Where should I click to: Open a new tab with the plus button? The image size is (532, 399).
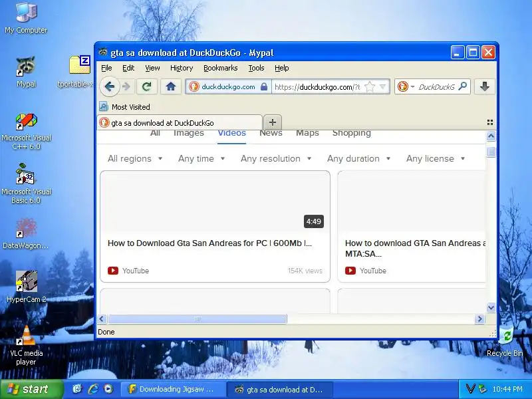click(273, 122)
